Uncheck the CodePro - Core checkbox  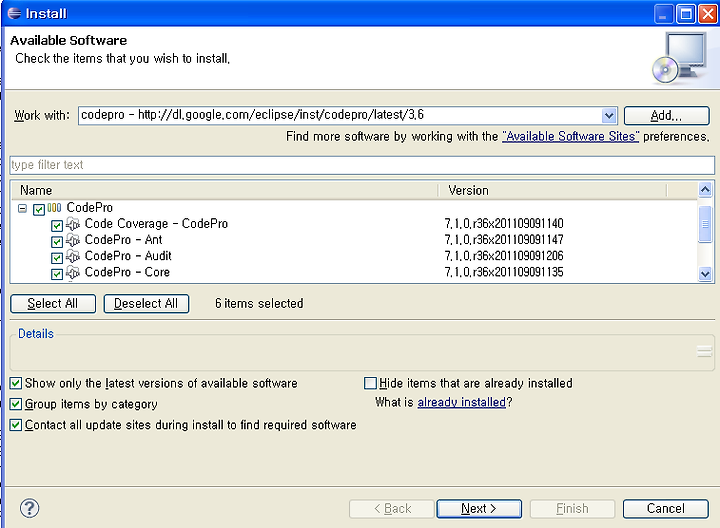tap(57, 274)
